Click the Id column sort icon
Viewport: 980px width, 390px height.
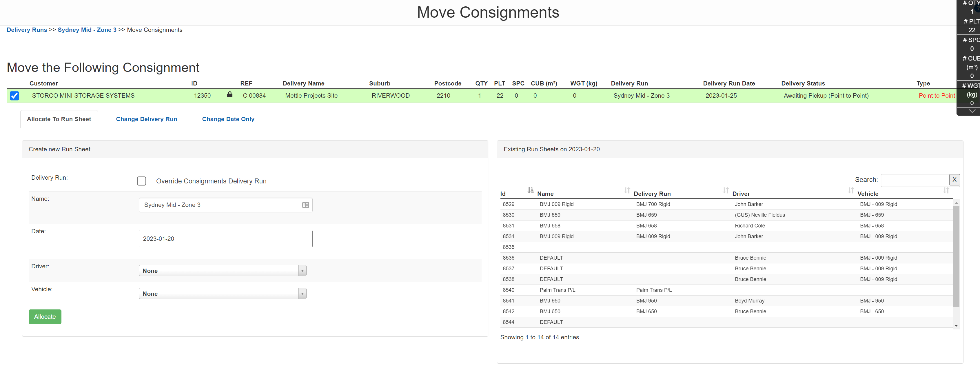(x=530, y=190)
